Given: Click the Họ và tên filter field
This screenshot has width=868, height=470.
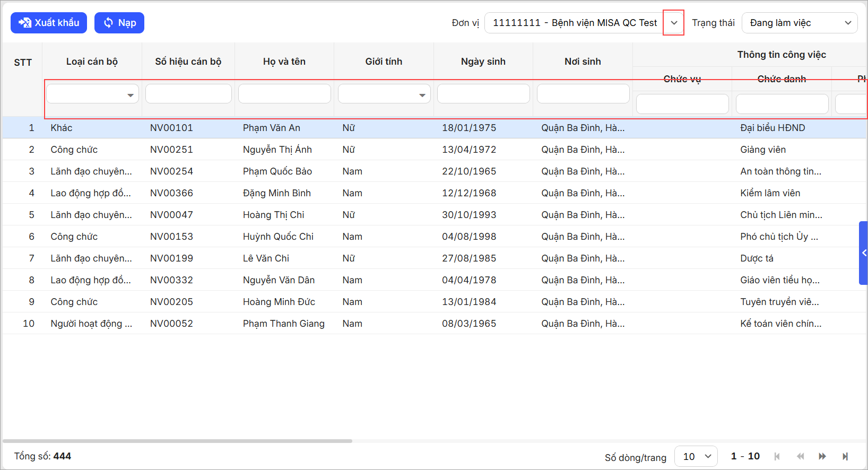Looking at the screenshot, I should pos(284,93).
